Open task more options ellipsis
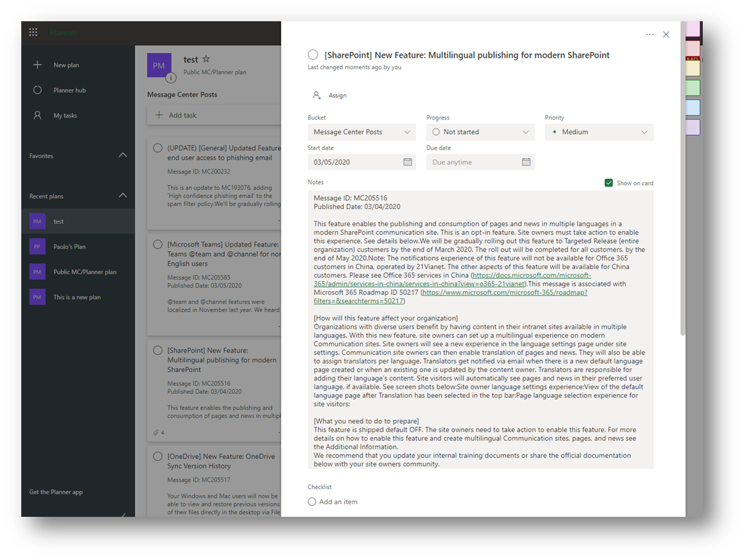The image size is (746, 560). pyautogui.click(x=650, y=35)
